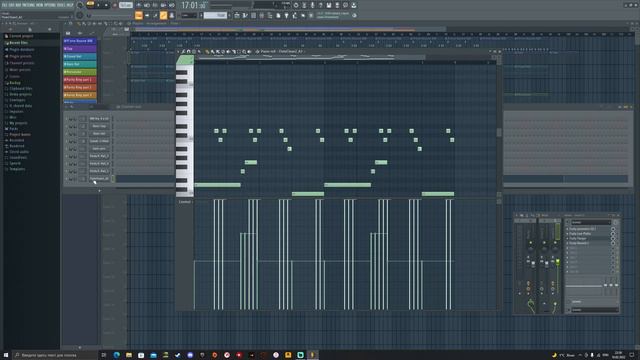Open the Backup folder in browser

pyautogui.click(x=15, y=83)
